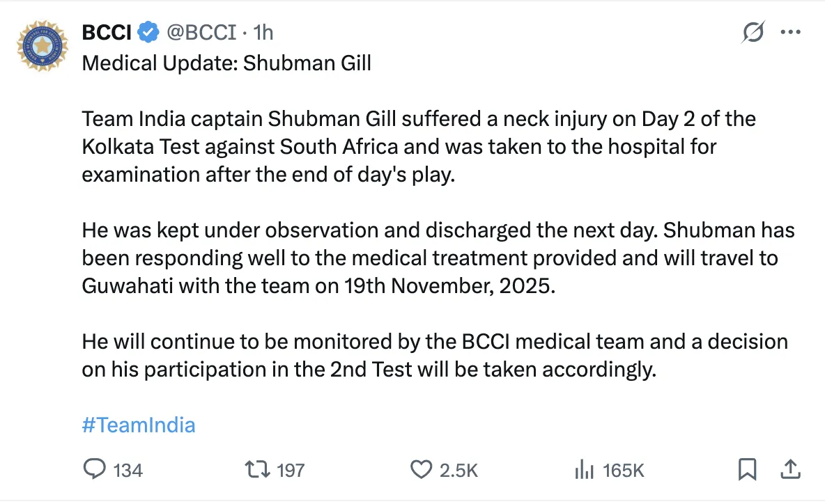The height and width of the screenshot is (504, 825).
Task: Click the paragraph mentioning Guwahati travel
Action: coord(438,258)
